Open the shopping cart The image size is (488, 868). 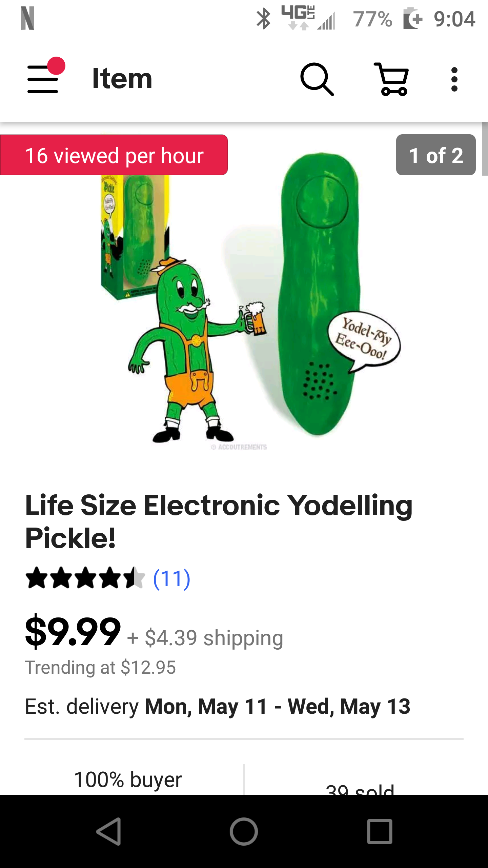pyautogui.click(x=391, y=79)
